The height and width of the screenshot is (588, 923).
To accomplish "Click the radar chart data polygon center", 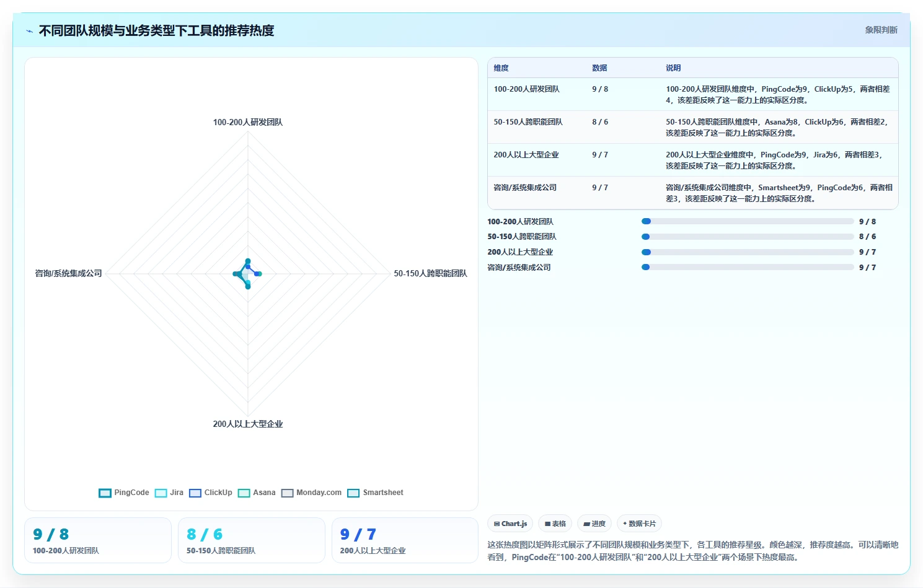I will point(248,274).
